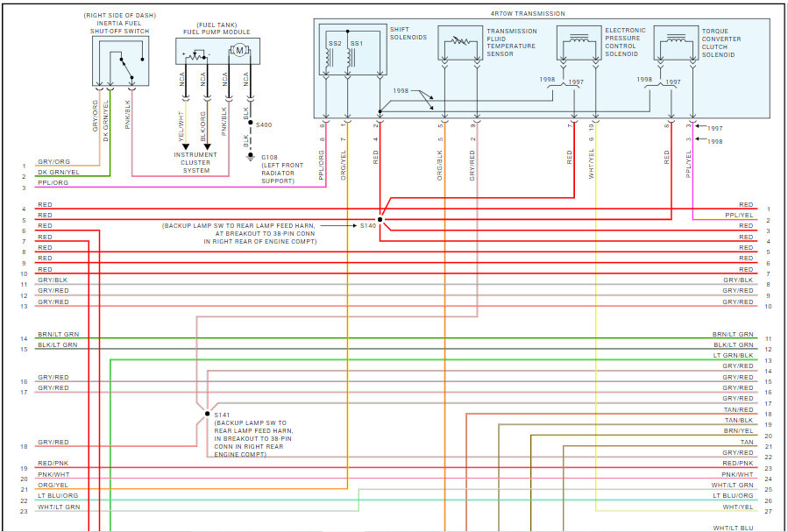Click the SS1 solenoid coil symbol

(x=350, y=58)
